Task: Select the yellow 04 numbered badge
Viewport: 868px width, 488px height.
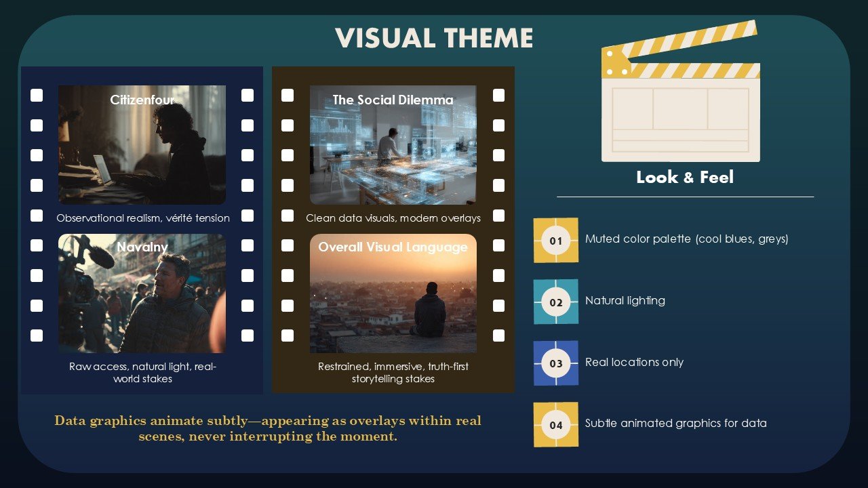Action: pos(555,425)
